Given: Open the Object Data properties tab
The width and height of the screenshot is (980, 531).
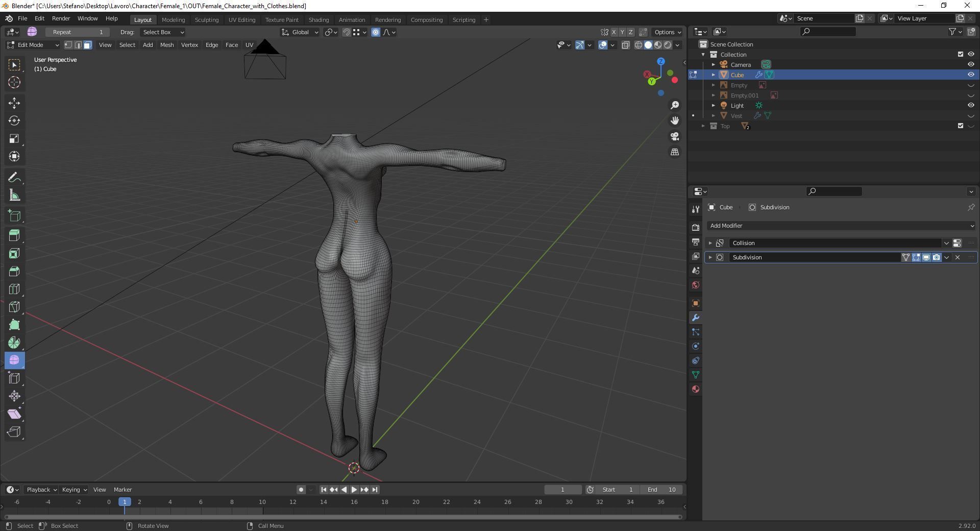Looking at the screenshot, I should [695, 375].
